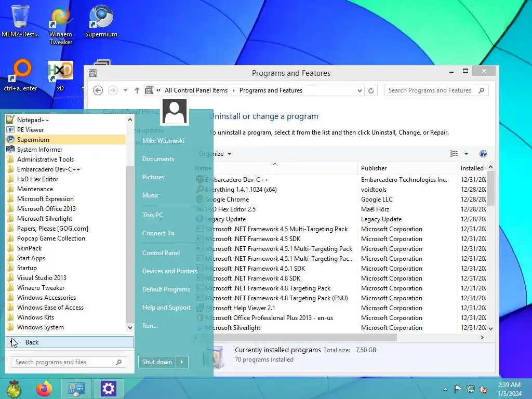532x399 pixels.
Task: Launch Supermium from Start menu list
Action: point(65,139)
